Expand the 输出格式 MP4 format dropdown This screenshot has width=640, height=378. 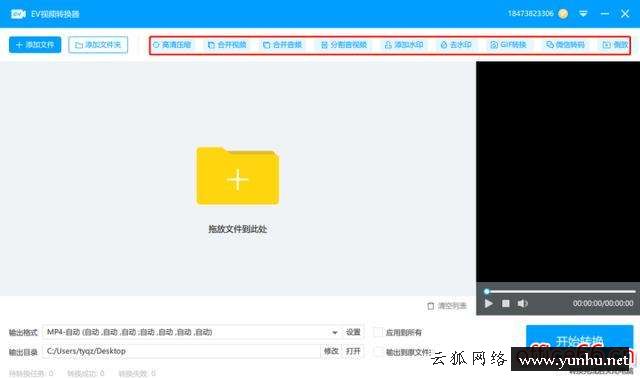coord(335,332)
